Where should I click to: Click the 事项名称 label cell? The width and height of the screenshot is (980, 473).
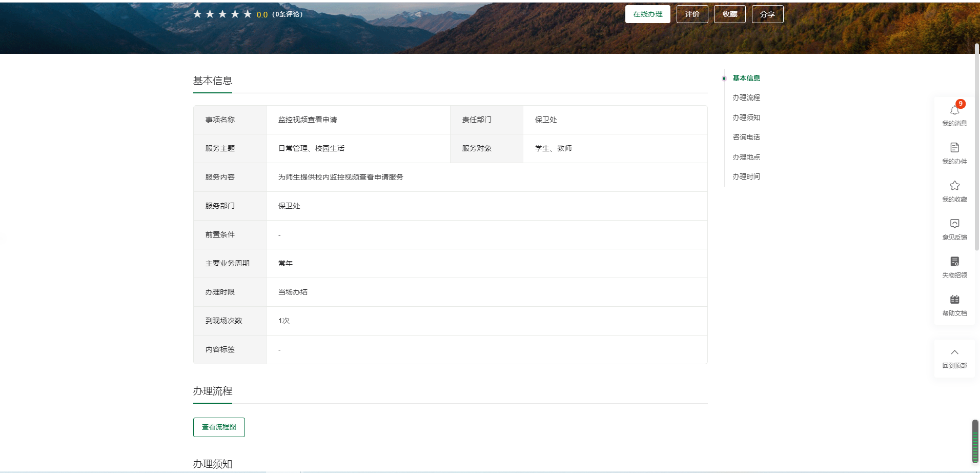(x=230, y=120)
